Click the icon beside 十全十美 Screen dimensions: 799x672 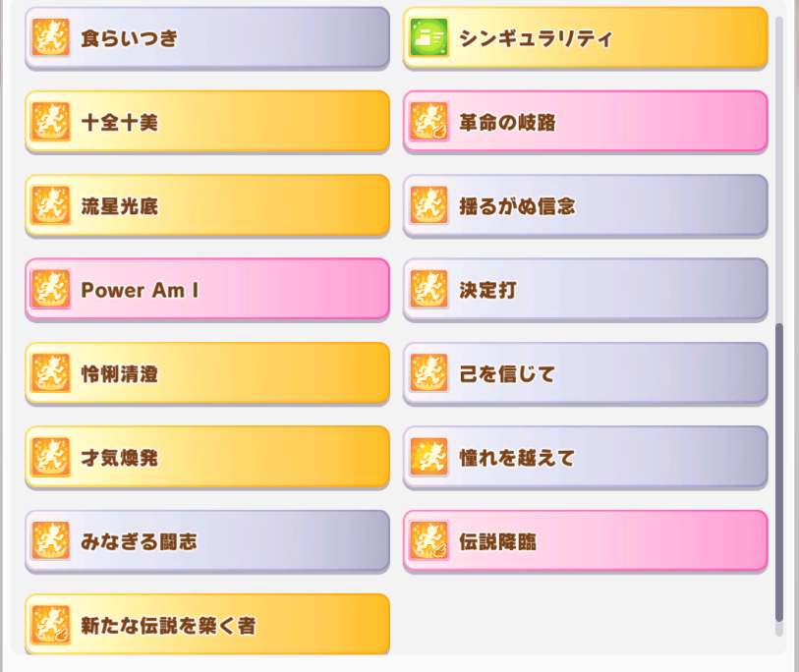[50, 121]
